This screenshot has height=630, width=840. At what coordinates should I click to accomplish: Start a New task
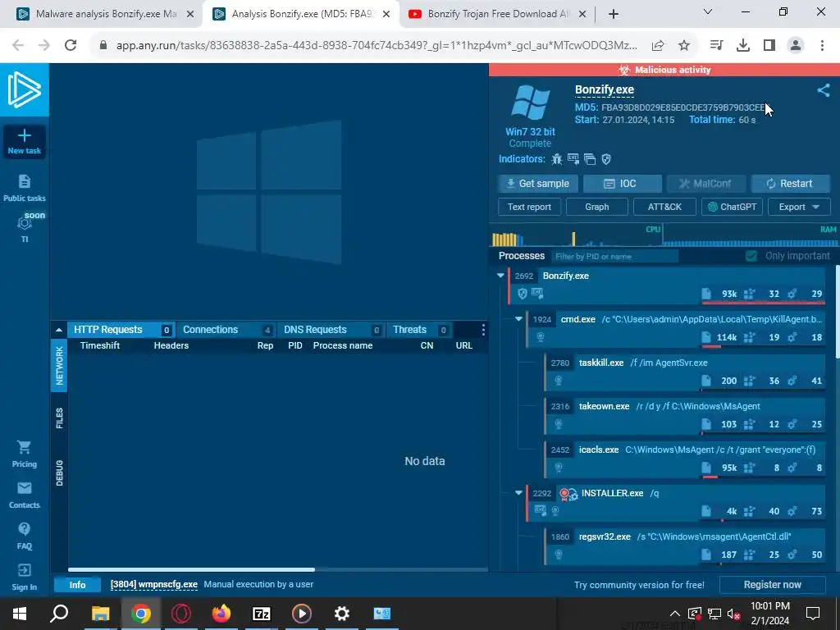(24, 141)
